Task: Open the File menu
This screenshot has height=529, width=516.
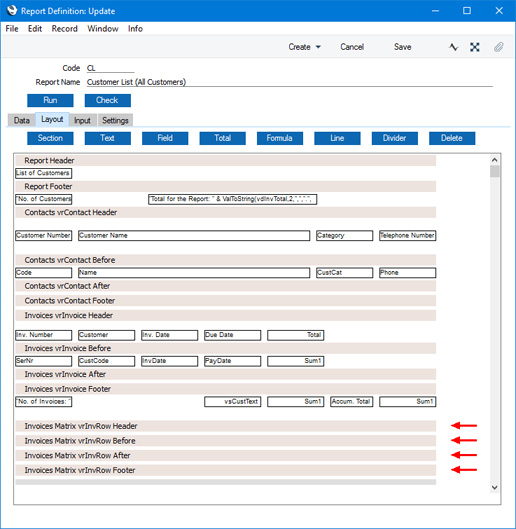Action: click(12, 29)
